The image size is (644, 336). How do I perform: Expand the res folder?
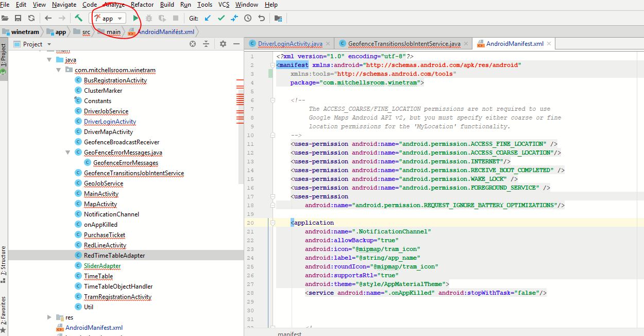[x=49, y=317]
